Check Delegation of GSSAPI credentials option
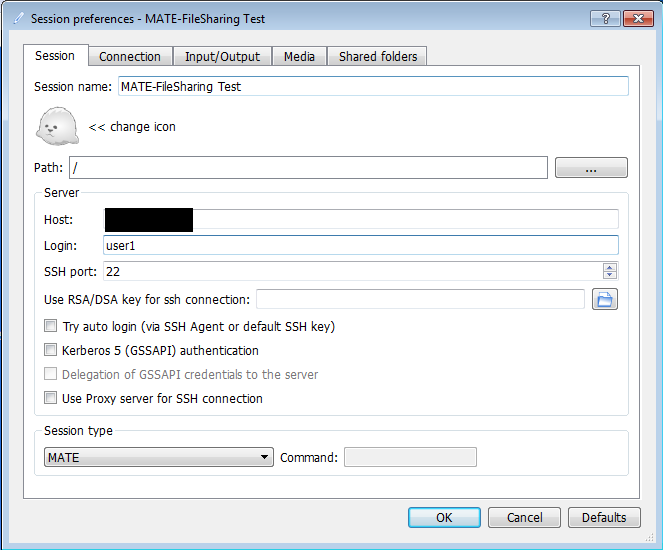The image size is (663, 550). pyautogui.click(x=50, y=374)
